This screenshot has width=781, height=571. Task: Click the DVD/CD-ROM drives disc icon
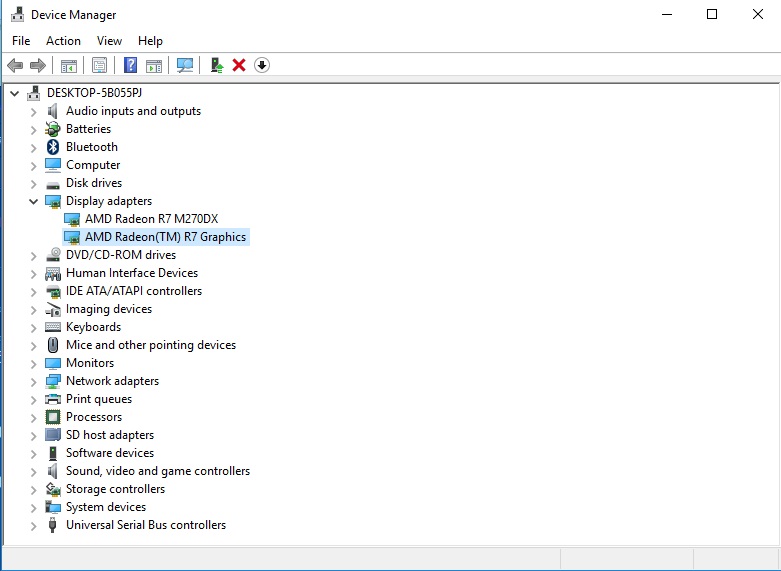pyautogui.click(x=53, y=255)
